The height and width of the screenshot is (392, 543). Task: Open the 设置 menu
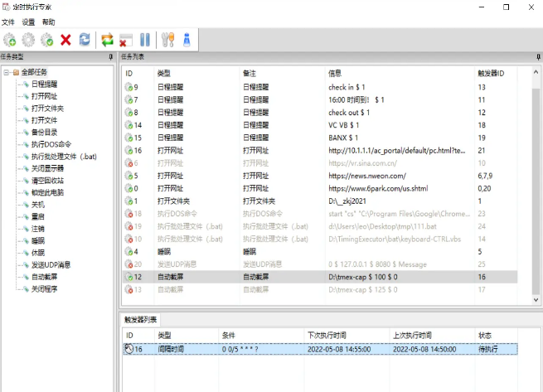point(28,22)
